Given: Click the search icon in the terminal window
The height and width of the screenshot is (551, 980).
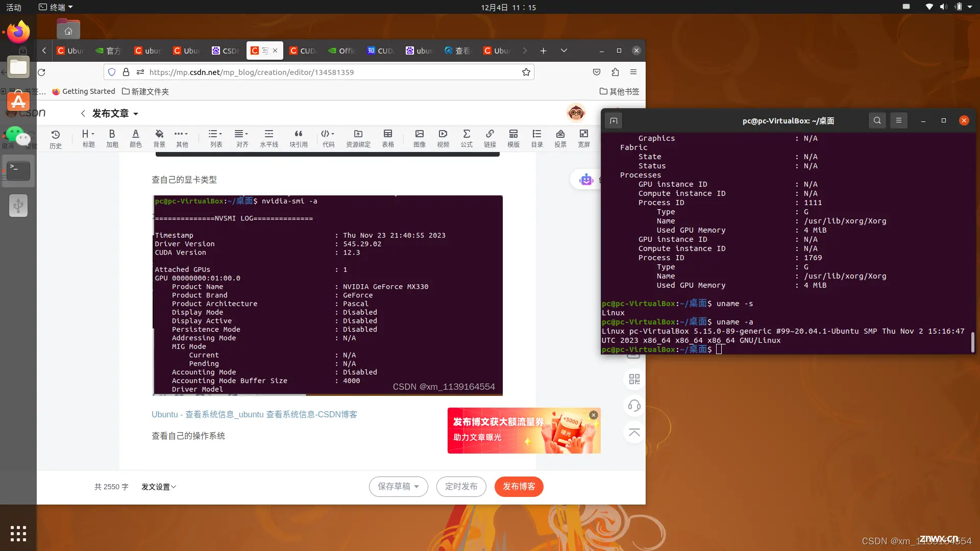Looking at the screenshot, I should pos(877,120).
